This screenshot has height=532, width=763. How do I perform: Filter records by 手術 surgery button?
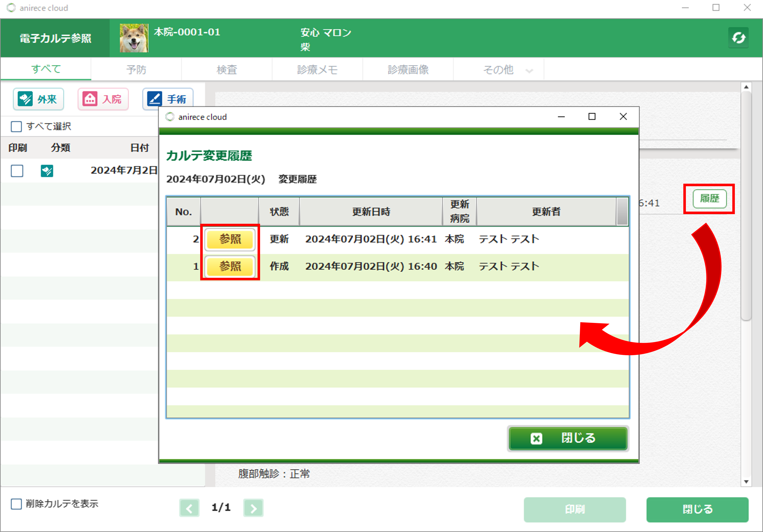click(168, 99)
